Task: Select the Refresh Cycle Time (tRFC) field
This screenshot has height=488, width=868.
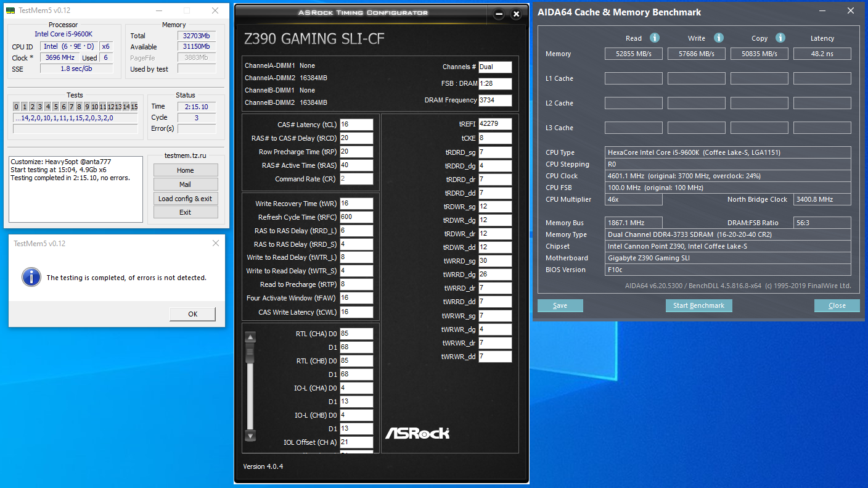Action: pos(356,217)
